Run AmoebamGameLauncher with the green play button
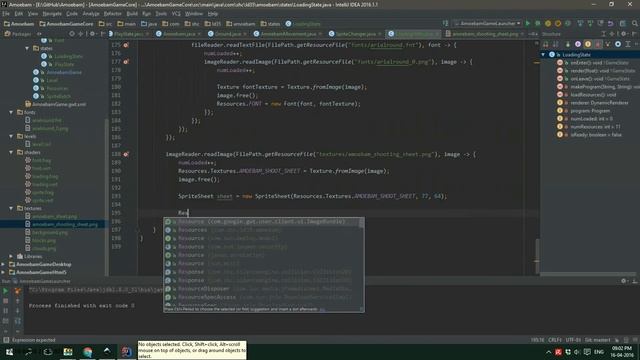640x360 pixels. [528, 24]
